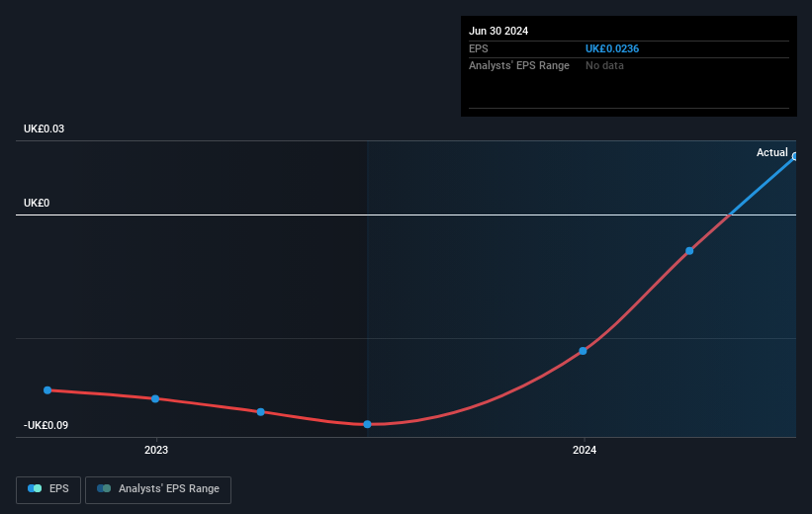Click the No data analysts range value
Image resolution: width=812 pixels, height=514 pixels.
click(x=604, y=66)
